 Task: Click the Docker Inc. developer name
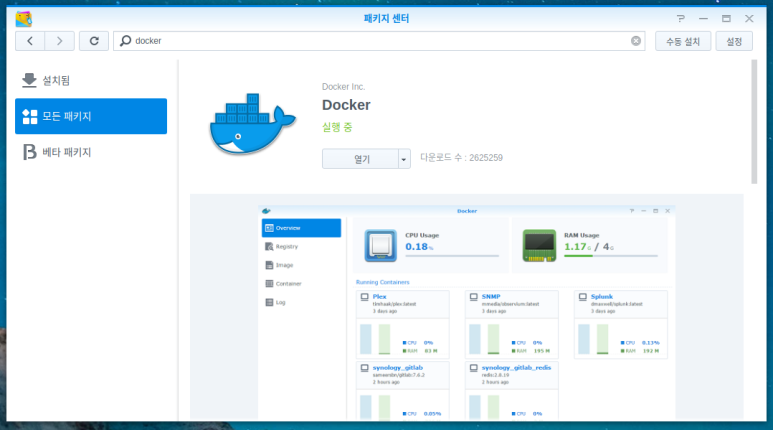[344, 87]
